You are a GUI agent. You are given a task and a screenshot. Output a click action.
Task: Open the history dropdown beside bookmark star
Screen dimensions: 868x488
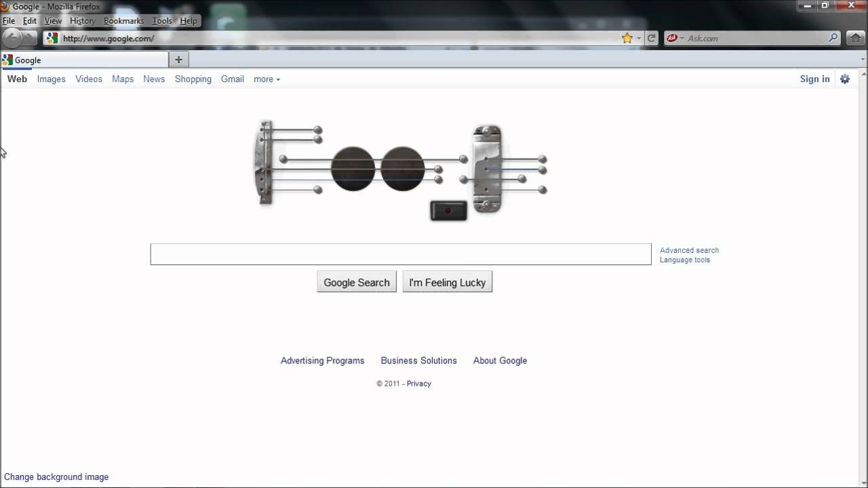(x=639, y=39)
